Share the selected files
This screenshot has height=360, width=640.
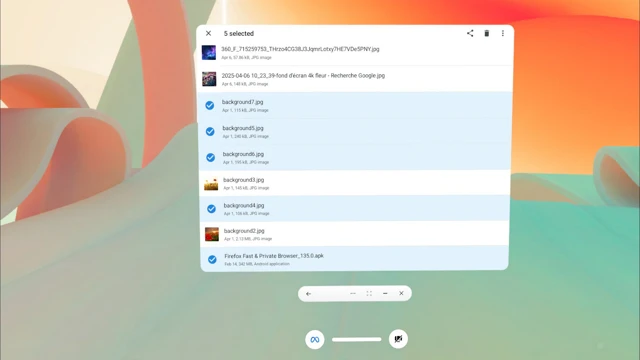(x=470, y=33)
